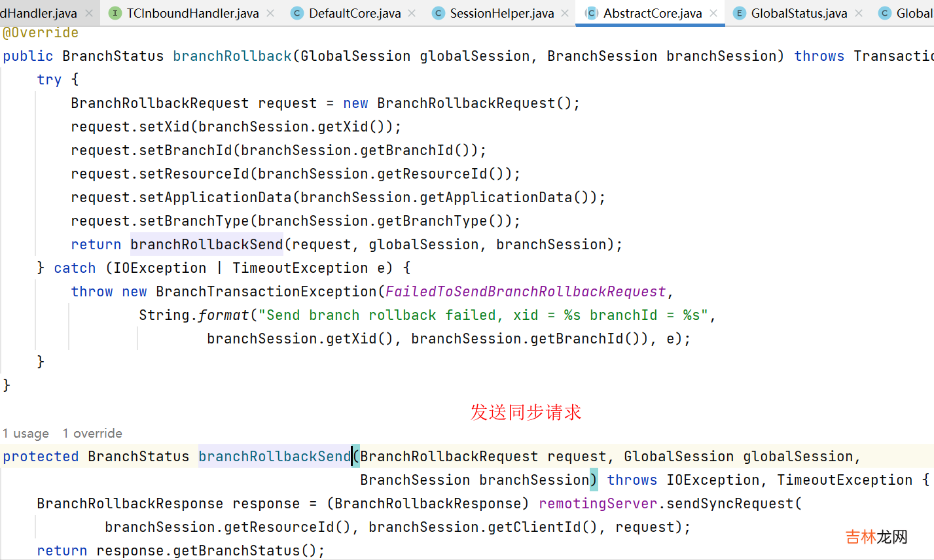The image size is (934, 560).
Task: Click the '1 usage' inlay hint
Action: point(26,434)
